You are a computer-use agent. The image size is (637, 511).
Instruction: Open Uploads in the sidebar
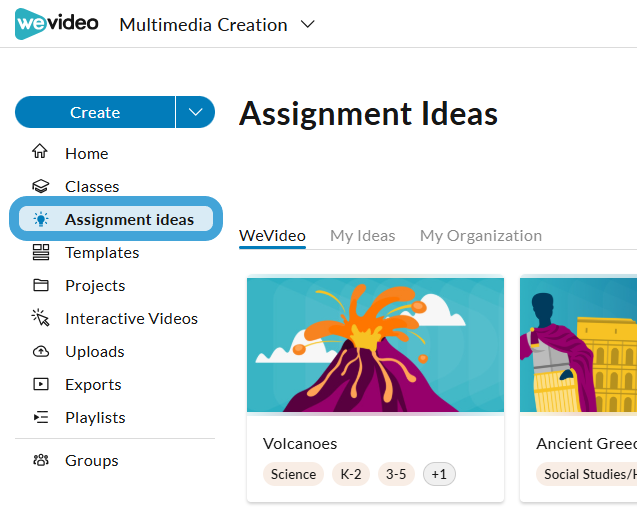95,352
